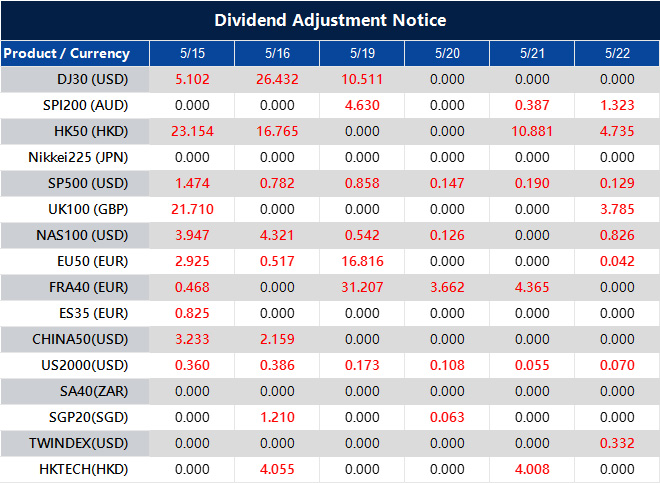Select the DJ30 (USD) row label

[79, 79]
